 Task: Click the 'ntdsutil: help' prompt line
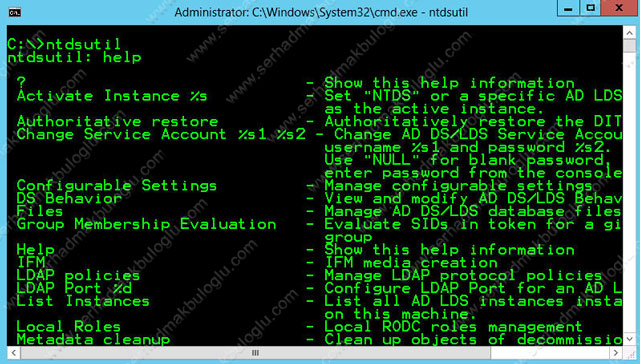(x=74, y=57)
